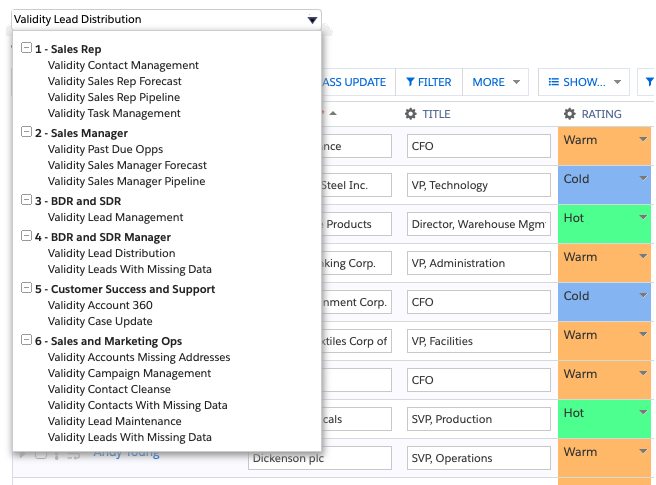
Task: Edit the SVP, Operations title field
Action: tap(479, 458)
